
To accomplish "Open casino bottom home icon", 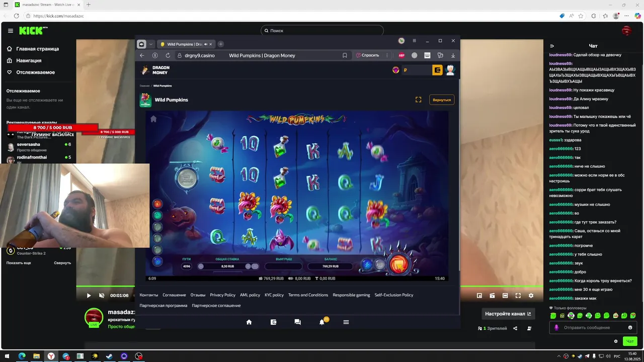I will pos(249,322).
